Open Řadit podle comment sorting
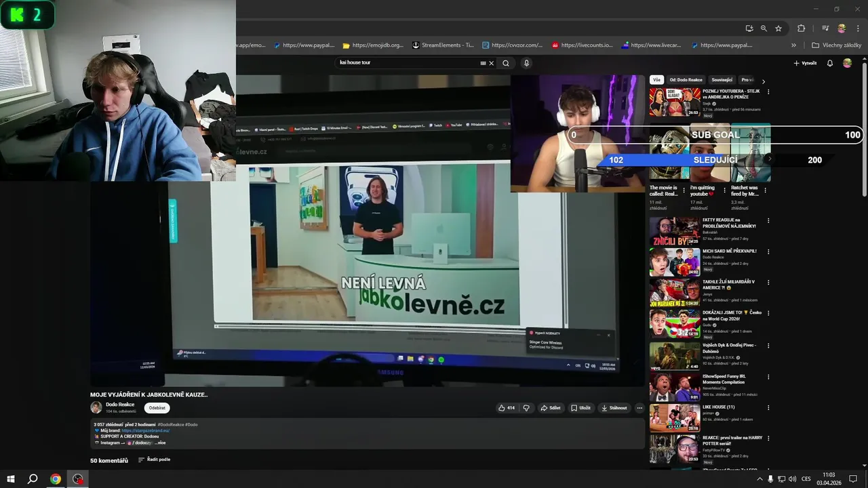The image size is (868, 488). pos(154,460)
